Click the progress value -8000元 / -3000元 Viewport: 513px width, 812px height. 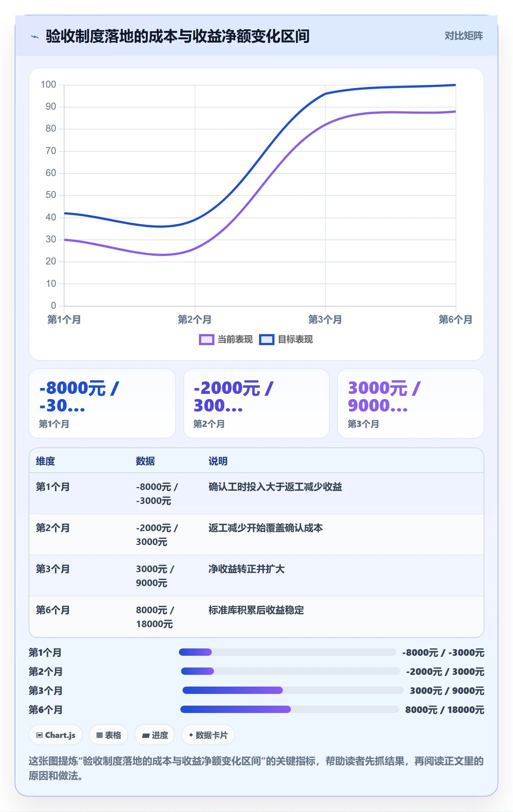pyautogui.click(x=443, y=652)
